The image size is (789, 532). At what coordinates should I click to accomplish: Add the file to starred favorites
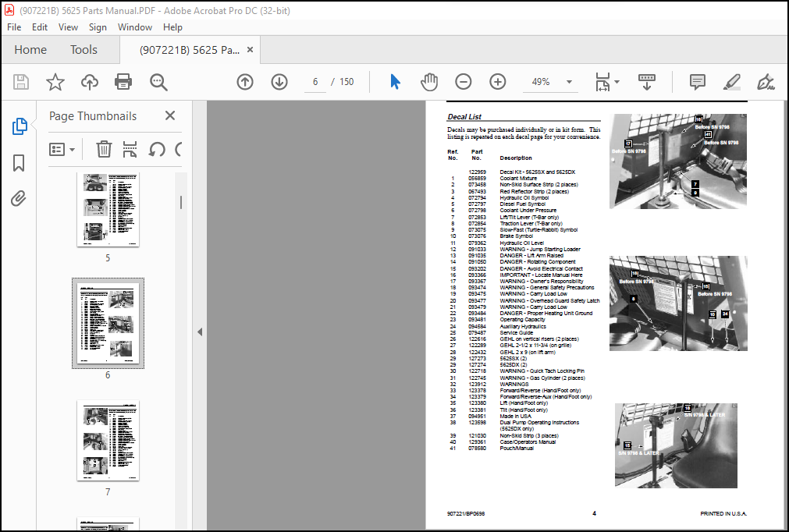point(55,82)
